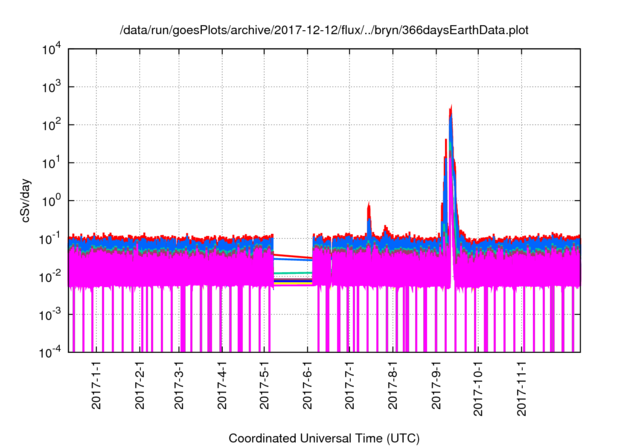This screenshot has height=448, width=640.
Task: Click the 10^0 y-axis tick label
Action: 52,200
